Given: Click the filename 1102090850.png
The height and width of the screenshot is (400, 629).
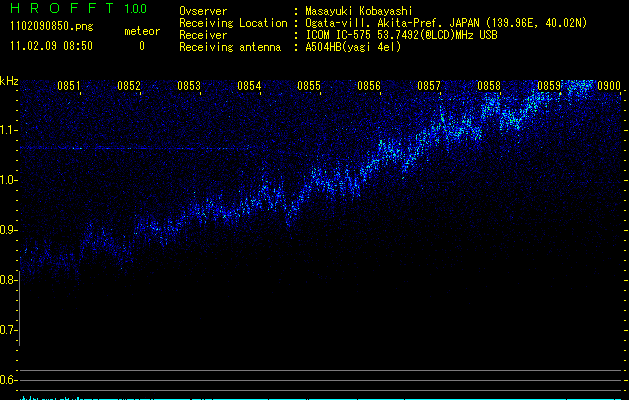Looking at the screenshot, I should click(52, 26).
